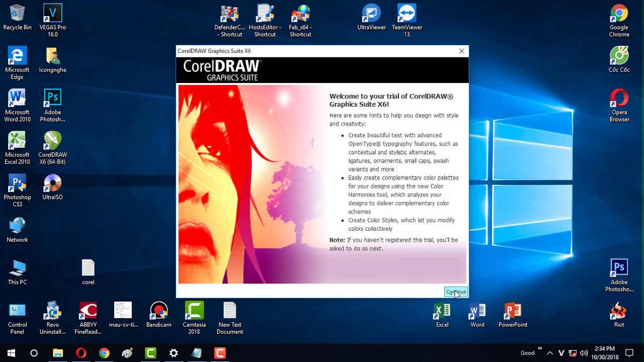Select the Microsoft Edge desktop icon
This screenshot has width=644, height=362.
point(17,63)
